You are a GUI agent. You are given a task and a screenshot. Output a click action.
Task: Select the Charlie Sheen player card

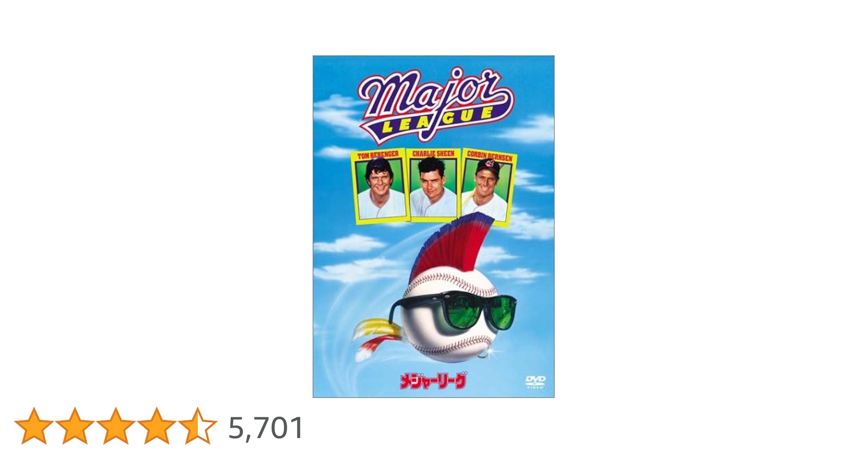(434, 185)
